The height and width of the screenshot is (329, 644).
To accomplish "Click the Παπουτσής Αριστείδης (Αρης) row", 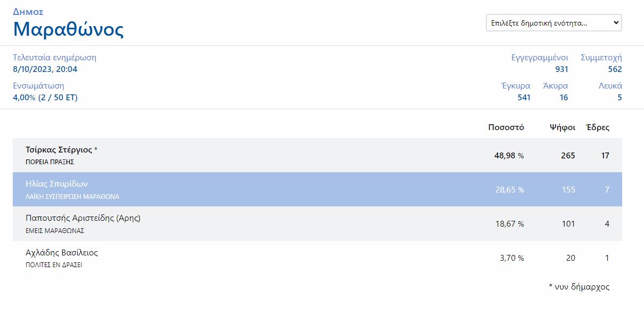I will point(317,223).
